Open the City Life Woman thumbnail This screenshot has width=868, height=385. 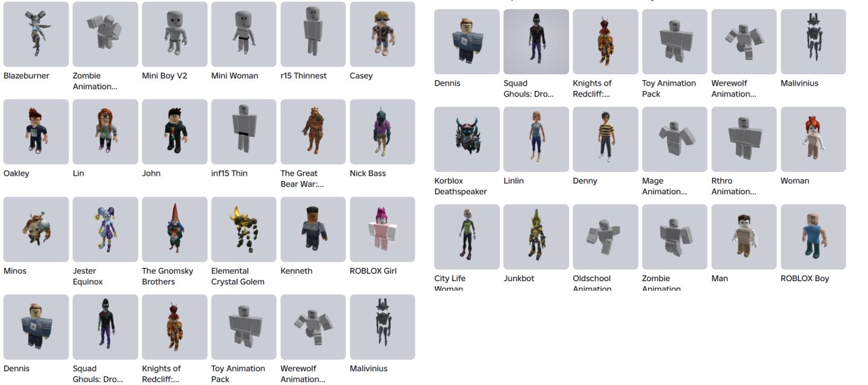point(467,237)
